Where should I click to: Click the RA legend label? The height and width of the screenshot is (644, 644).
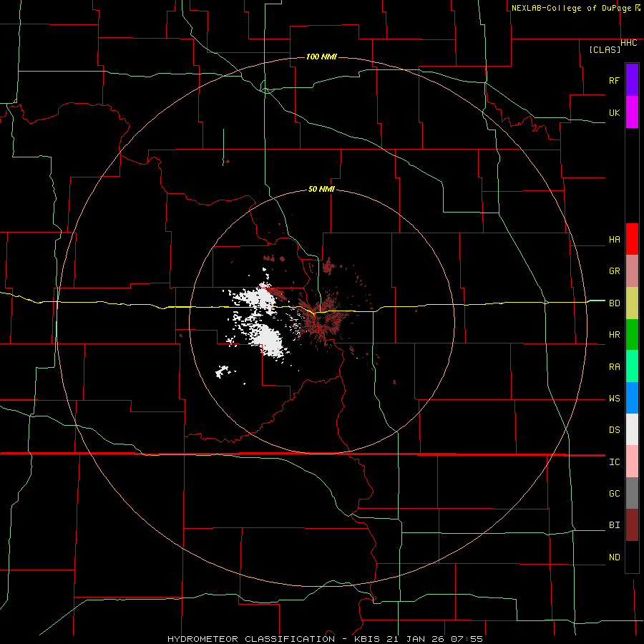(614, 366)
